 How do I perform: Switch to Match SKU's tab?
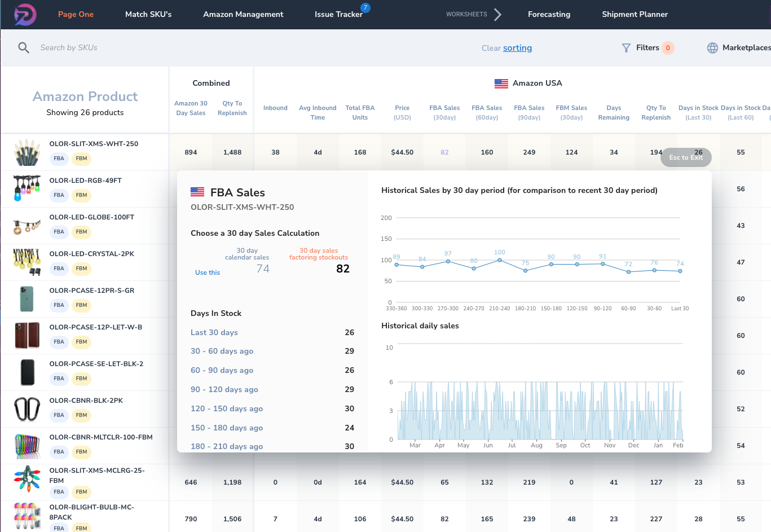148,15
